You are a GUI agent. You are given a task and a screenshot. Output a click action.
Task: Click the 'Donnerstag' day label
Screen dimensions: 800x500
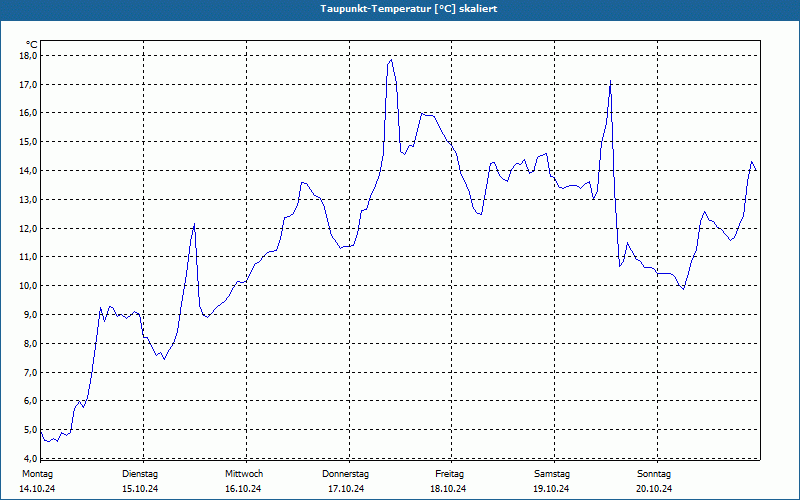(x=345, y=474)
